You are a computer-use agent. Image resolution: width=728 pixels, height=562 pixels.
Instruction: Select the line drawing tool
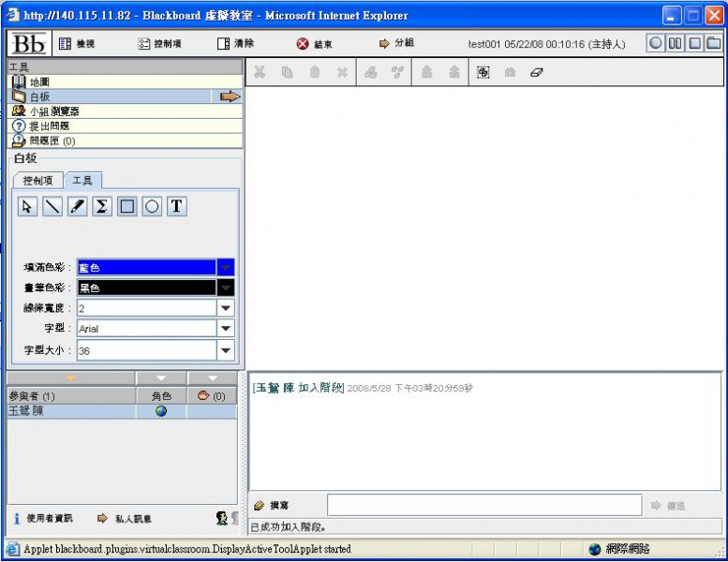click(x=52, y=207)
